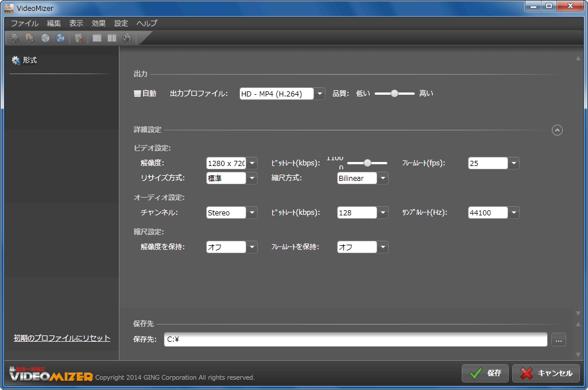
Task: Click the 保存先 path input field
Action: 355,339
